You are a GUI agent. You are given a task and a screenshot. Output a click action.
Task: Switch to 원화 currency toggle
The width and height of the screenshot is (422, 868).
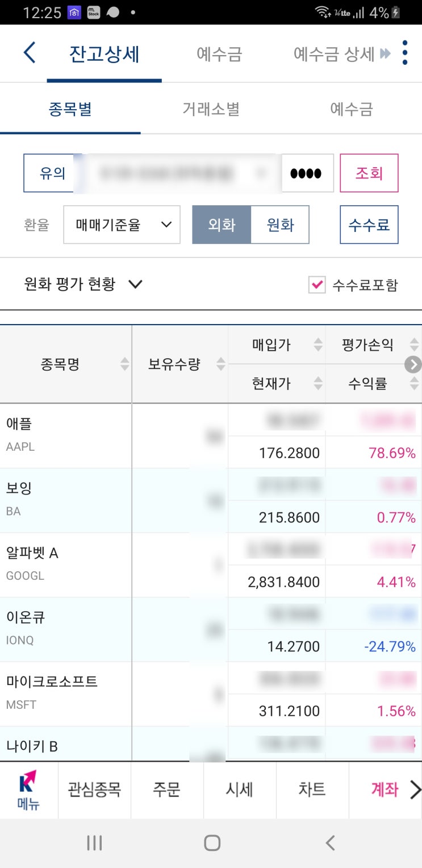click(x=280, y=225)
